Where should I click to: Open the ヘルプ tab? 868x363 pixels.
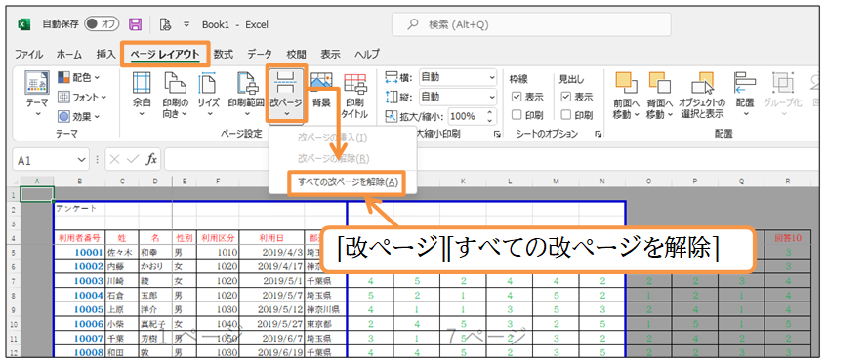pyautogui.click(x=367, y=55)
